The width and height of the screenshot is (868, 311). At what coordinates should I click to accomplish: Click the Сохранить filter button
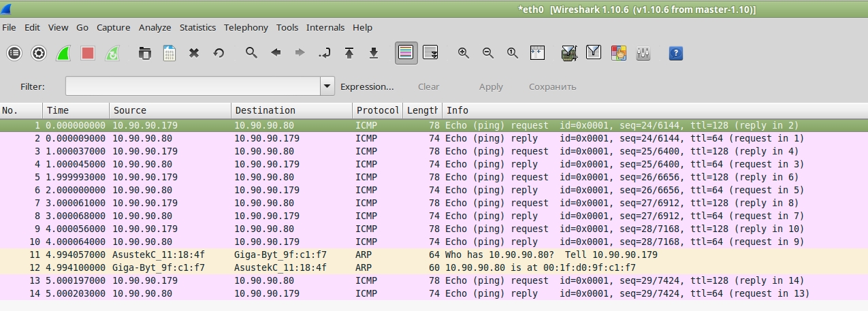click(x=552, y=86)
